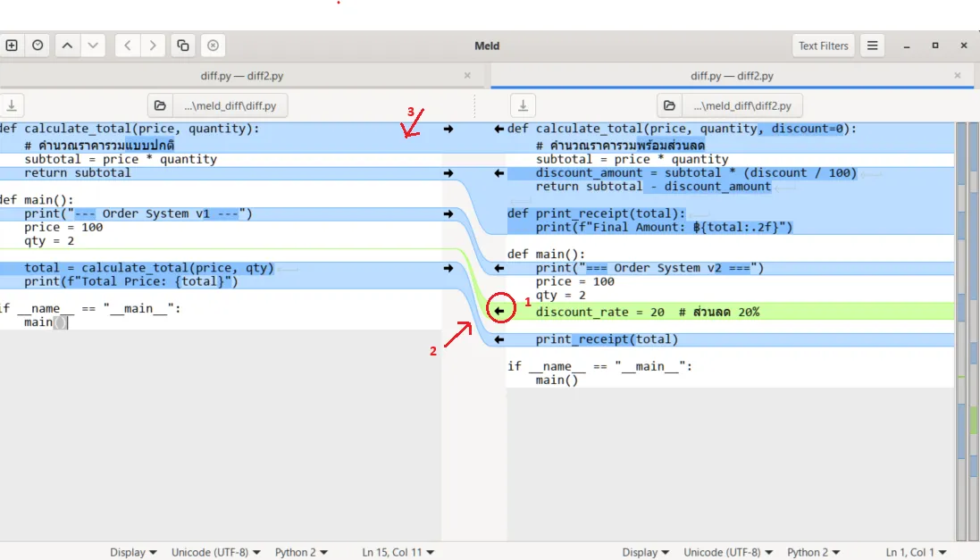Open the left pane Python 2 language dropdown
980x560 pixels.
pyautogui.click(x=301, y=552)
